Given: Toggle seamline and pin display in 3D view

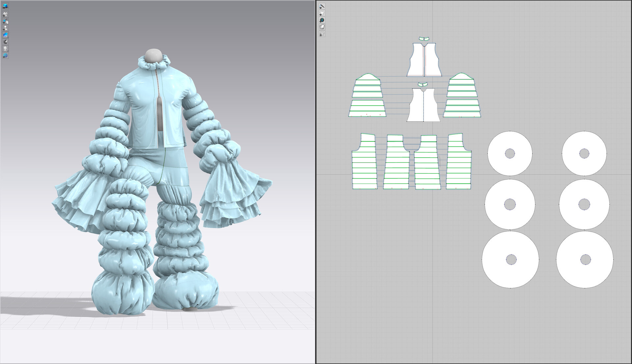Looking at the screenshot, I should click(x=5, y=21).
